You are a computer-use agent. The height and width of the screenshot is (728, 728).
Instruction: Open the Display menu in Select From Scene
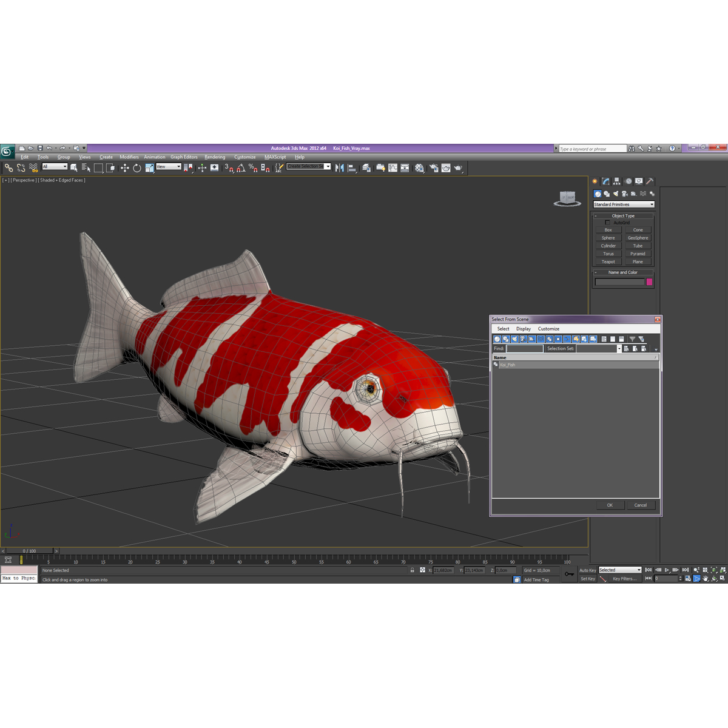523,328
